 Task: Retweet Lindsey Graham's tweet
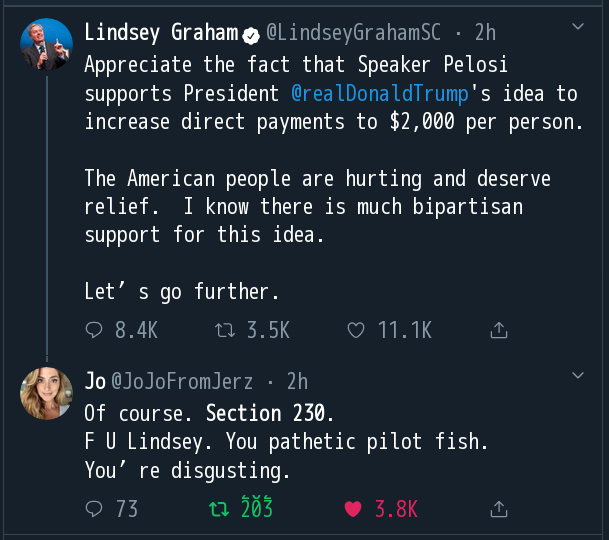pyautogui.click(x=225, y=329)
